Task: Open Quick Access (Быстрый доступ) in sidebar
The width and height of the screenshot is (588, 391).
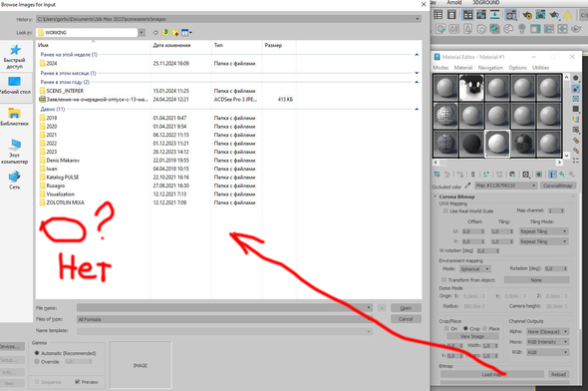Action: pos(15,57)
